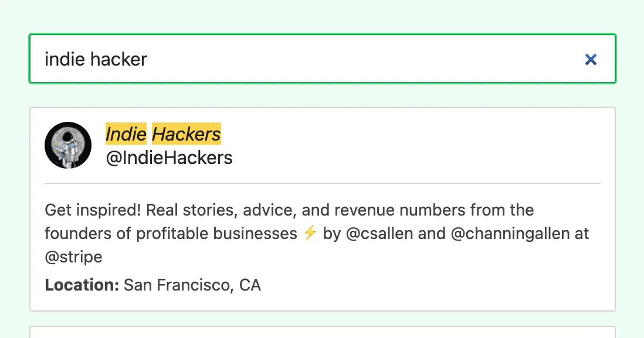This screenshot has height=338, width=644.
Task: Click the lightning bolt emoji in description
Action: [x=310, y=233]
